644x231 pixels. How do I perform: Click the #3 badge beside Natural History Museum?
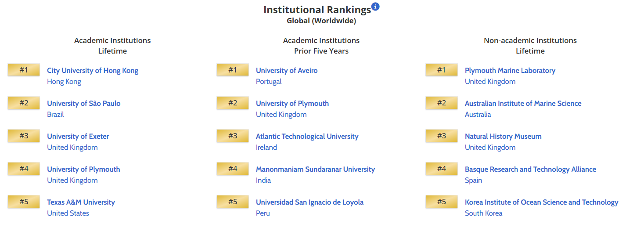(442, 136)
